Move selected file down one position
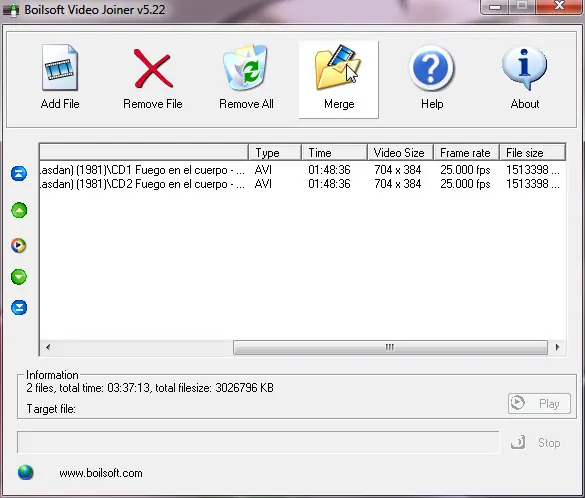The height and width of the screenshot is (498, 585). click(x=19, y=277)
